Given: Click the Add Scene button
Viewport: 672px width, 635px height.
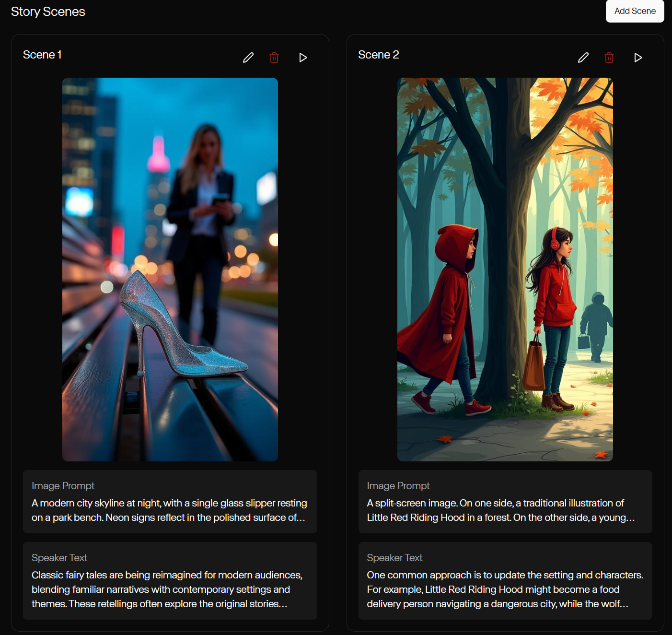Looking at the screenshot, I should pyautogui.click(x=635, y=11).
